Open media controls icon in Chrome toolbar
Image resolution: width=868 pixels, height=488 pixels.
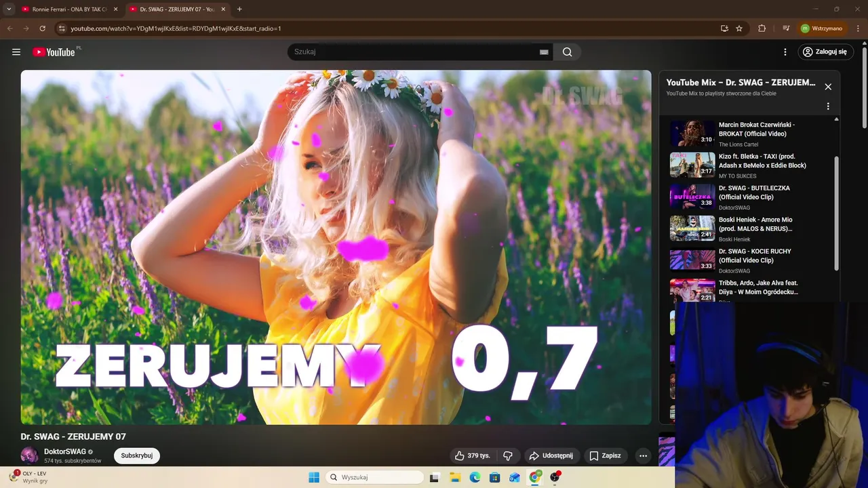pos(786,28)
